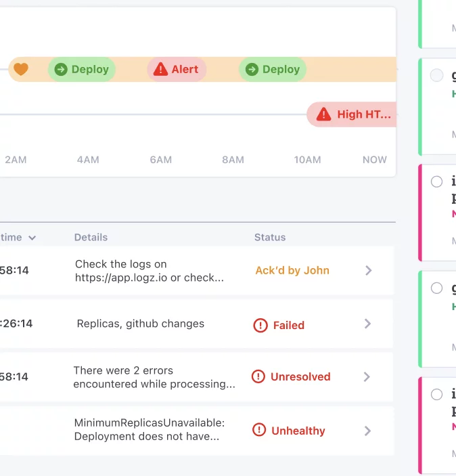
Task: Click the Failed status exclamation icon
Action: coord(260,326)
